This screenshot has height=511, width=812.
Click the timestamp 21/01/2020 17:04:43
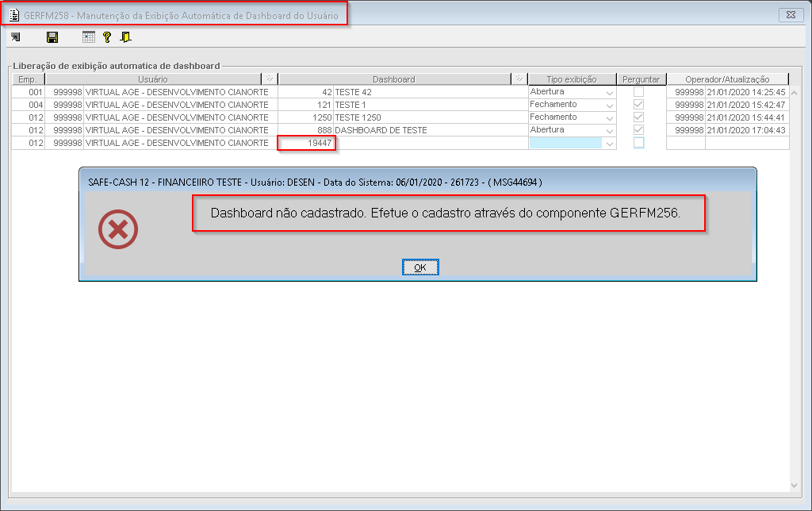(x=746, y=130)
